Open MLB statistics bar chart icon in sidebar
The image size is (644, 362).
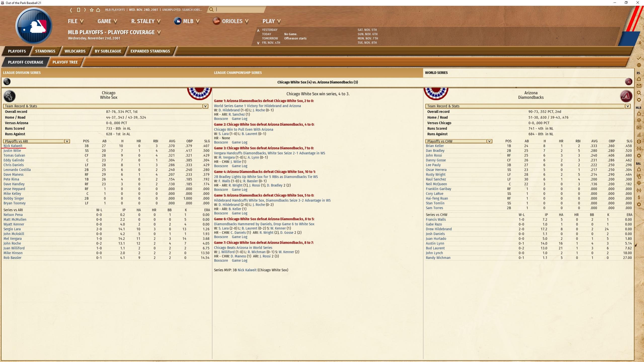(x=639, y=135)
